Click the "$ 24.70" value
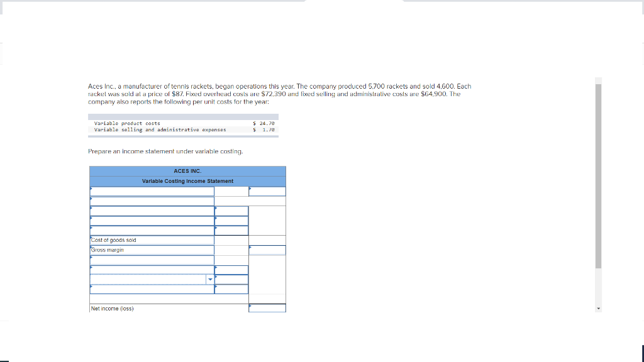Screen dimensions: 644x362 click(264, 123)
